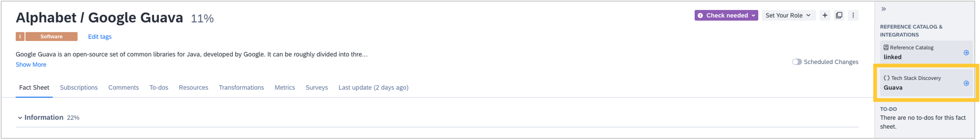The height and width of the screenshot is (140, 980).
Task: Click the Reference Catalog arrow icon
Action: pos(966,53)
